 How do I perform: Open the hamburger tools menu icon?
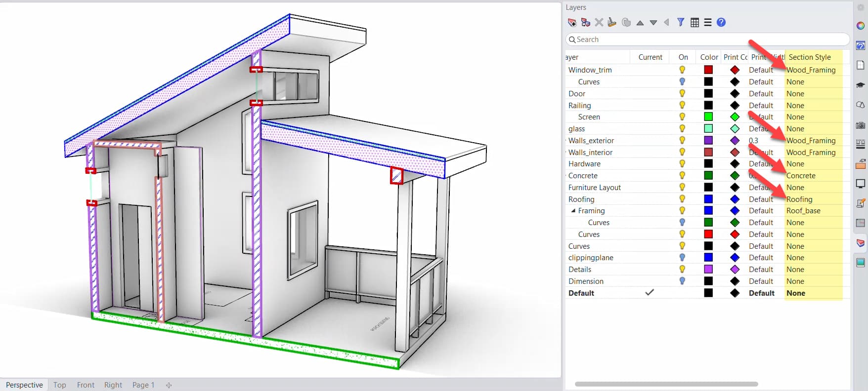[708, 22]
